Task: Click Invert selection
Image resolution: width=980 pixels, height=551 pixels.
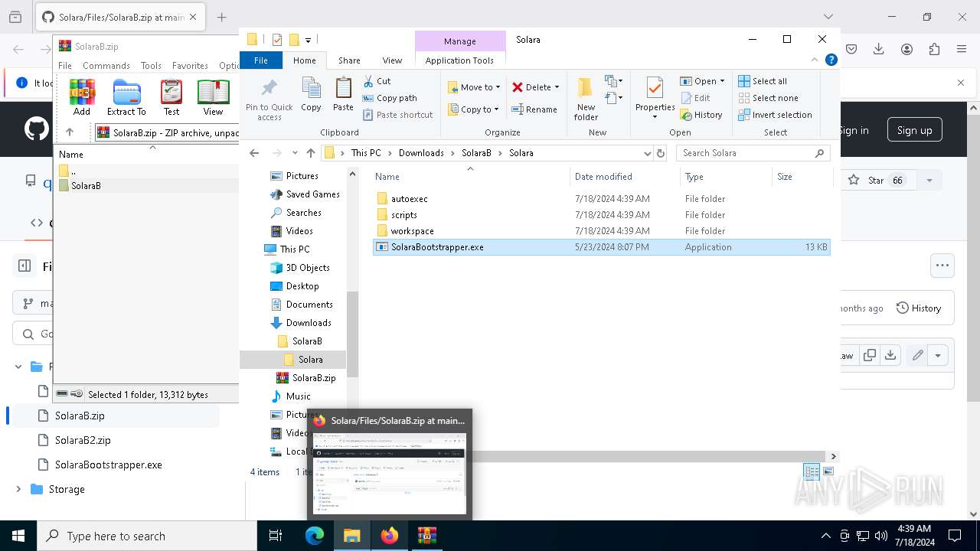Action: tap(775, 115)
